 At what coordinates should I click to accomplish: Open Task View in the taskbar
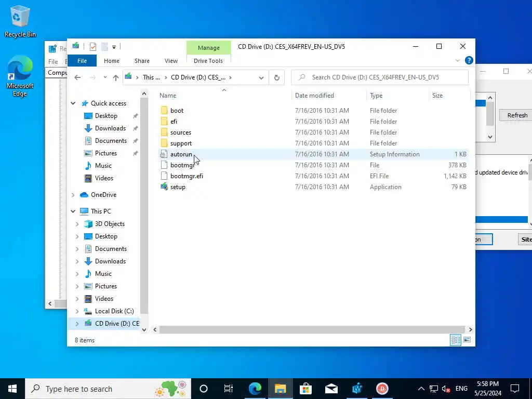pyautogui.click(x=229, y=389)
